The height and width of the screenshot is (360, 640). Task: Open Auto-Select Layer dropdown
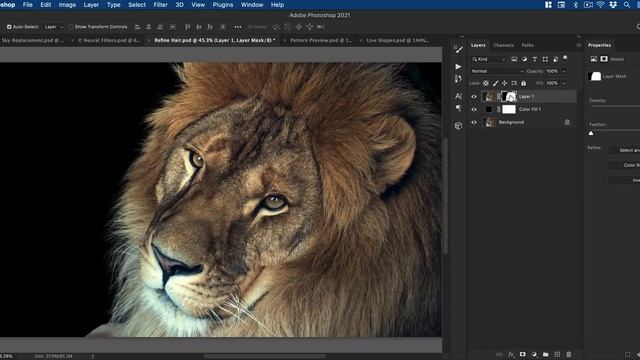click(x=54, y=27)
